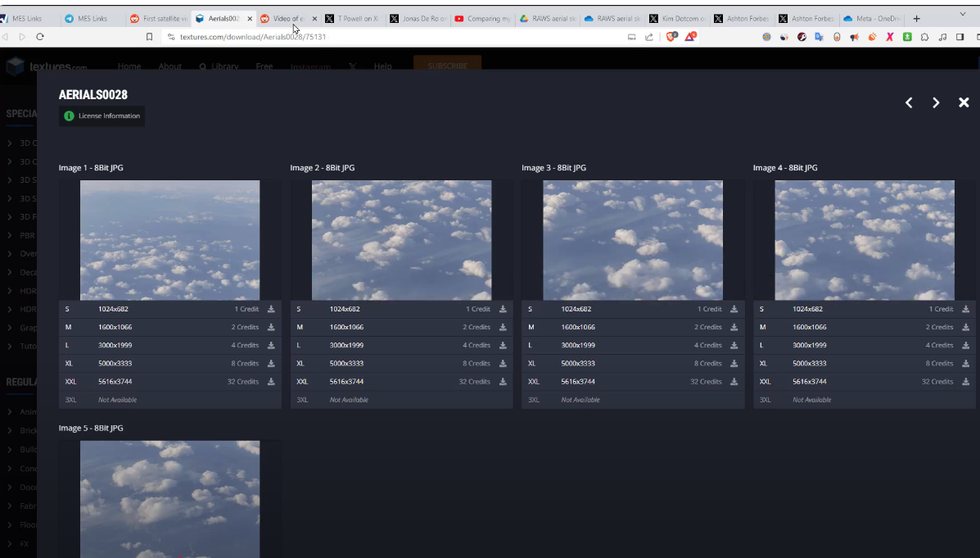Switch to First satellite video tab
Viewport: 980px width, 558px height.
coord(158,19)
